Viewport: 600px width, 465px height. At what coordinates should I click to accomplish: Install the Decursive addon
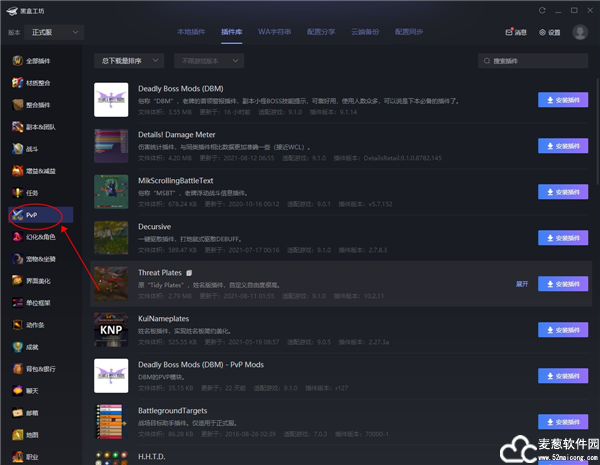(563, 238)
